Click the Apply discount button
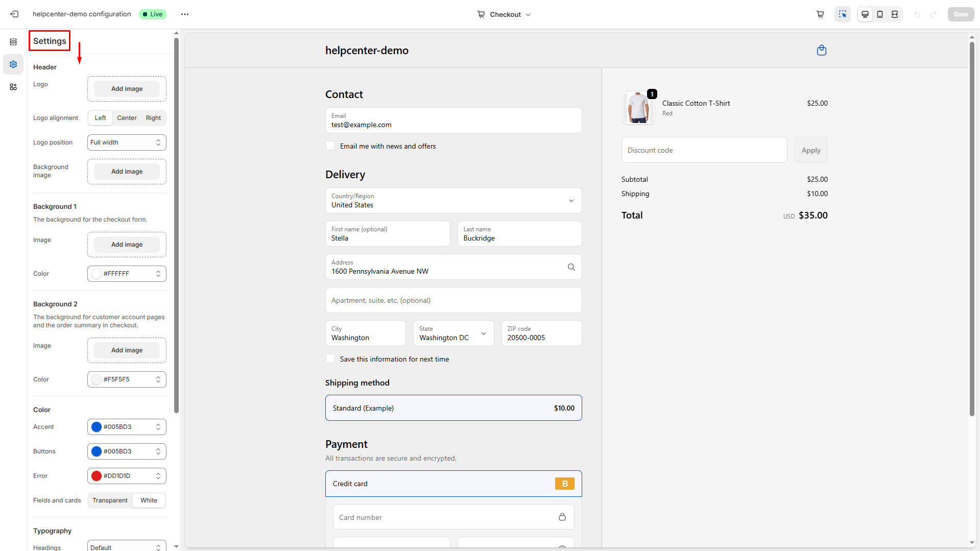The height and width of the screenshot is (551, 980). [x=810, y=150]
